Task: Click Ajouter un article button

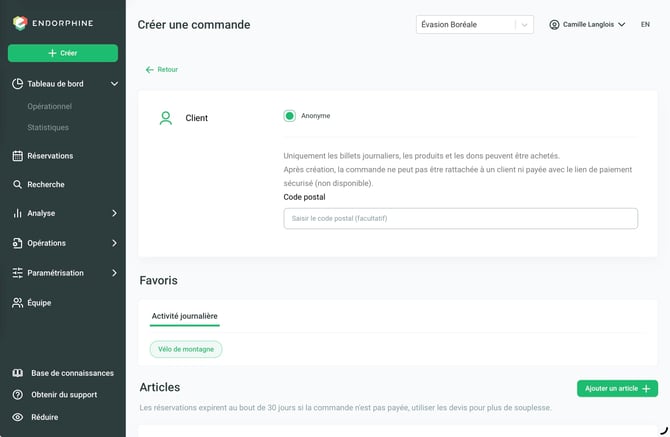Action: [x=617, y=389]
